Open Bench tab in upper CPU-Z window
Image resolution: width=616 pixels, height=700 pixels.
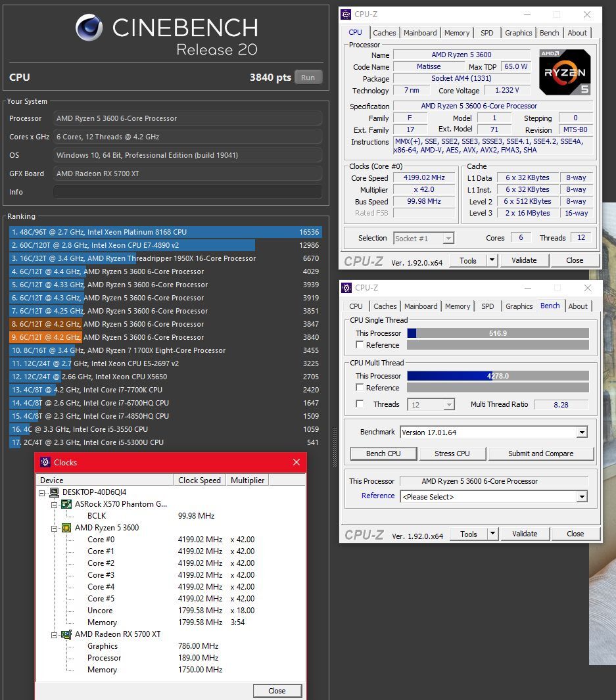549,33
